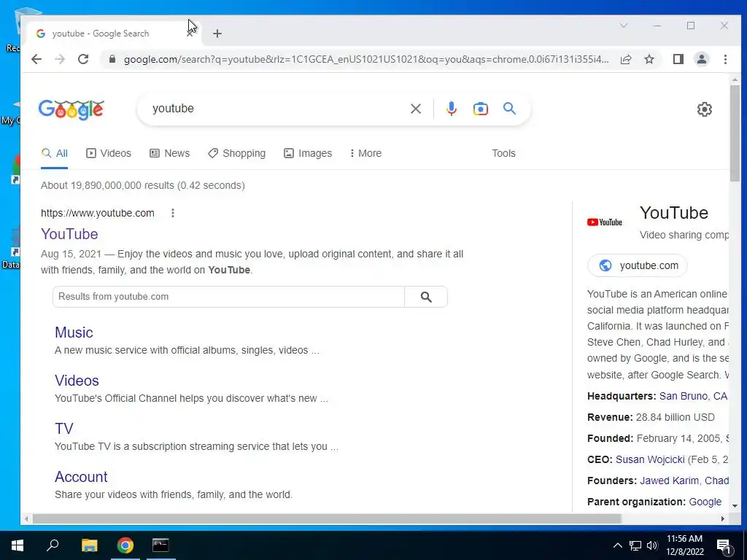This screenshot has width=747, height=560.
Task: Open search Tools options
Action: coord(503,153)
